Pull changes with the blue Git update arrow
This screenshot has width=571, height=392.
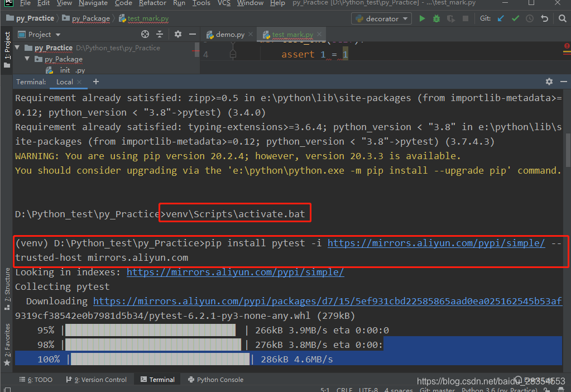click(x=500, y=18)
